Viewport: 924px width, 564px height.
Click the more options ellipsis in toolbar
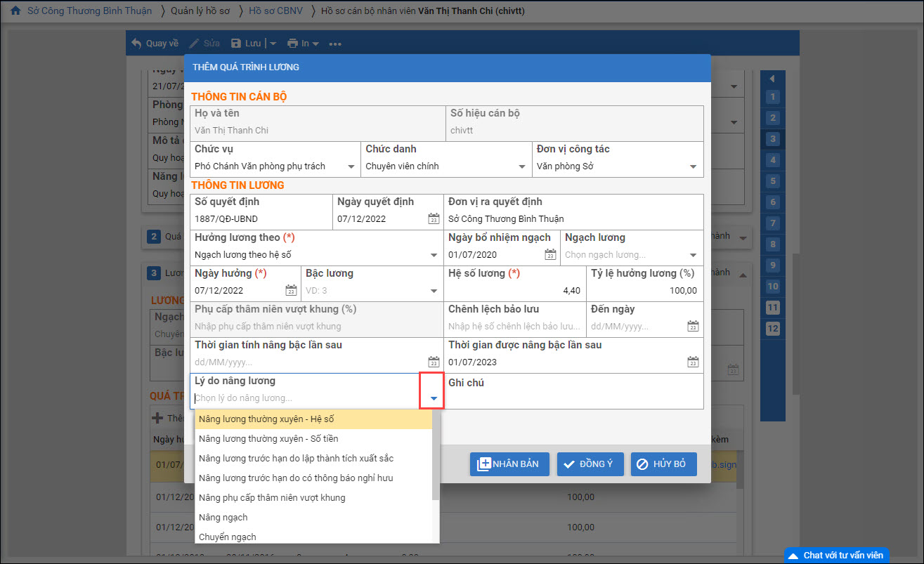click(x=334, y=44)
